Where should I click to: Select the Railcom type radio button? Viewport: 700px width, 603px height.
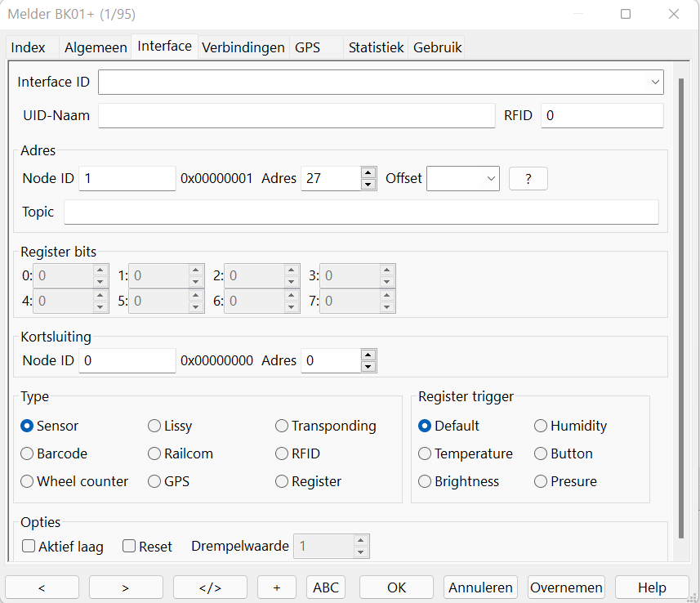154,453
